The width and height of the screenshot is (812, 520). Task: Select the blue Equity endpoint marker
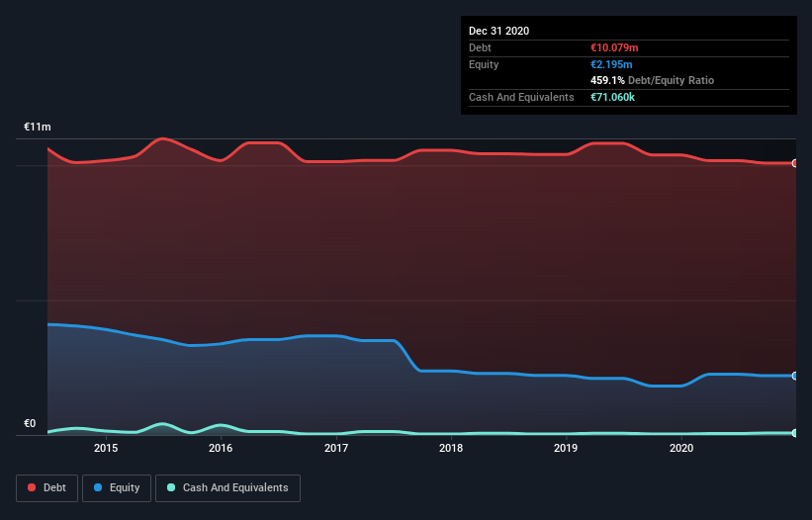tap(795, 376)
